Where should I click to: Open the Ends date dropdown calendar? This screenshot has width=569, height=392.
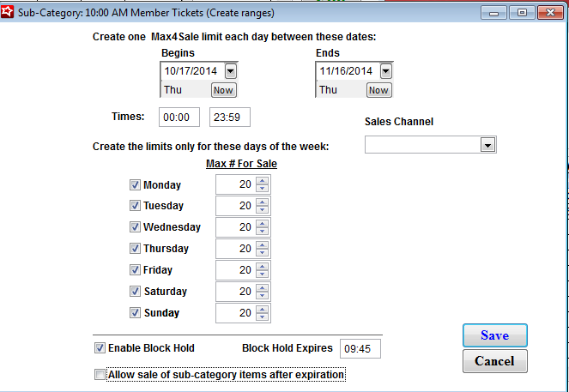click(x=385, y=71)
